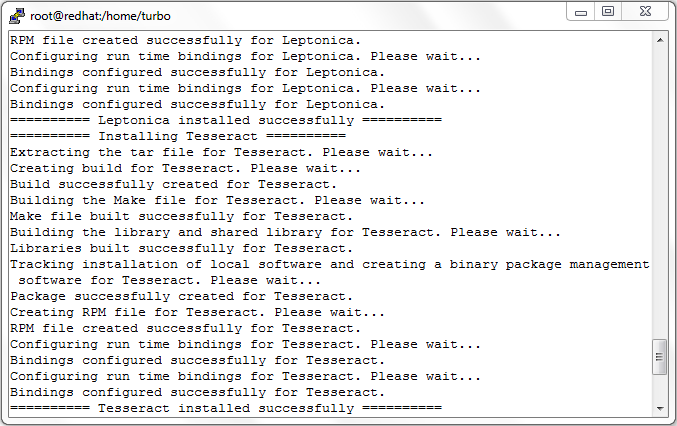Open the PuTTY system menu icon
Image resolution: width=677 pixels, height=426 pixels.
pyautogui.click(x=17, y=16)
